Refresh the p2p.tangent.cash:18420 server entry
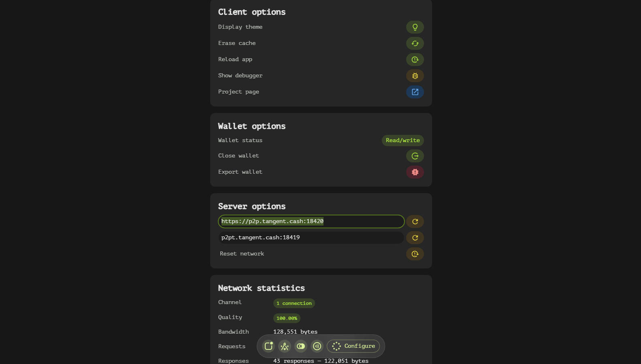Image resolution: width=641 pixels, height=364 pixels. point(415,221)
